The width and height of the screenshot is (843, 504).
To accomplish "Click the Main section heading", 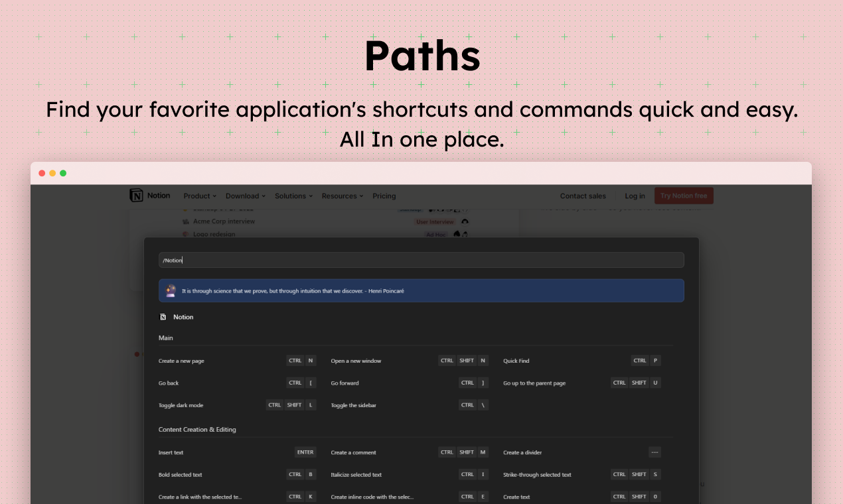I will point(166,338).
